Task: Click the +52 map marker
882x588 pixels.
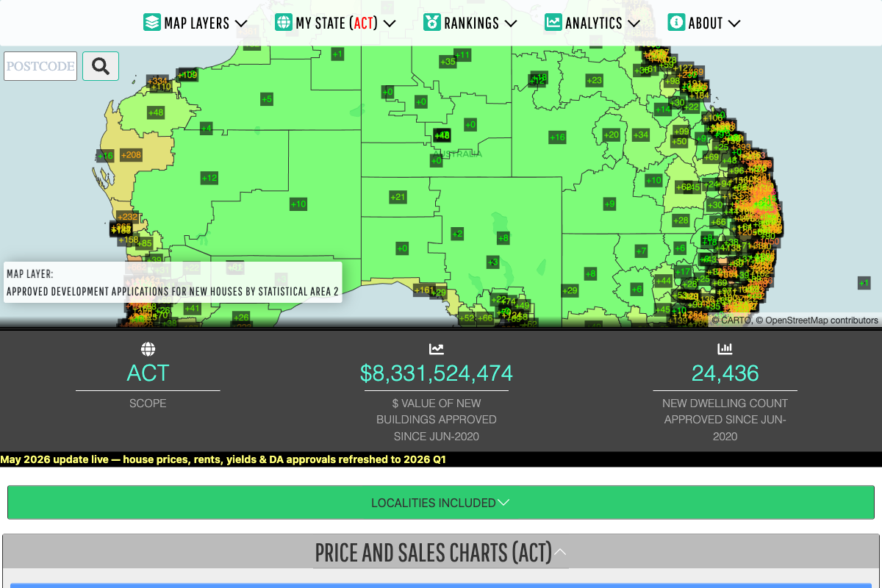Action: (x=467, y=318)
